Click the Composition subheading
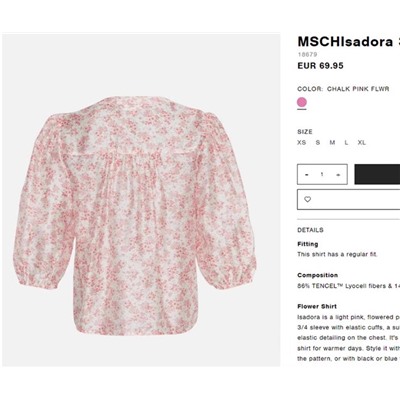Viewport: 400px width, 400px height. [x=318, y=275]
